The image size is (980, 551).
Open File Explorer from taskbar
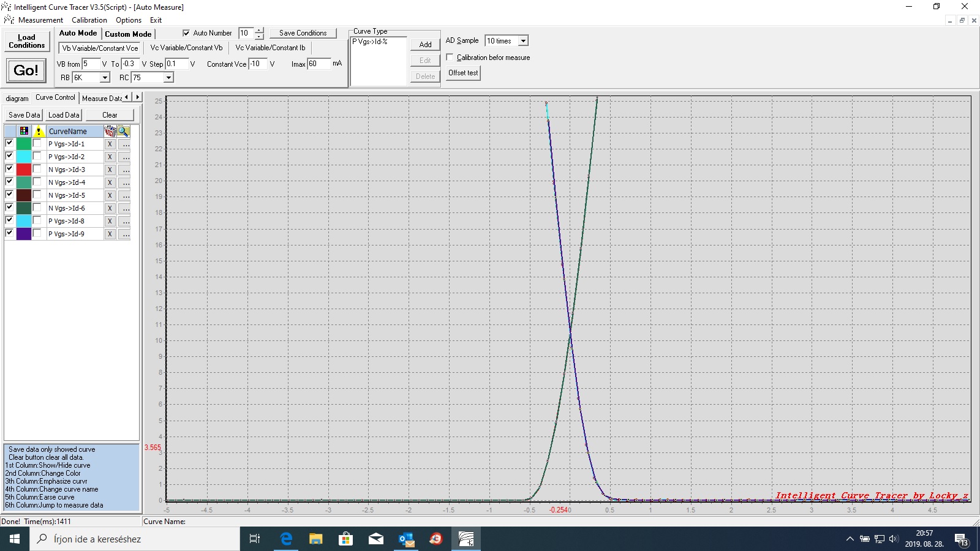(315, 539)
